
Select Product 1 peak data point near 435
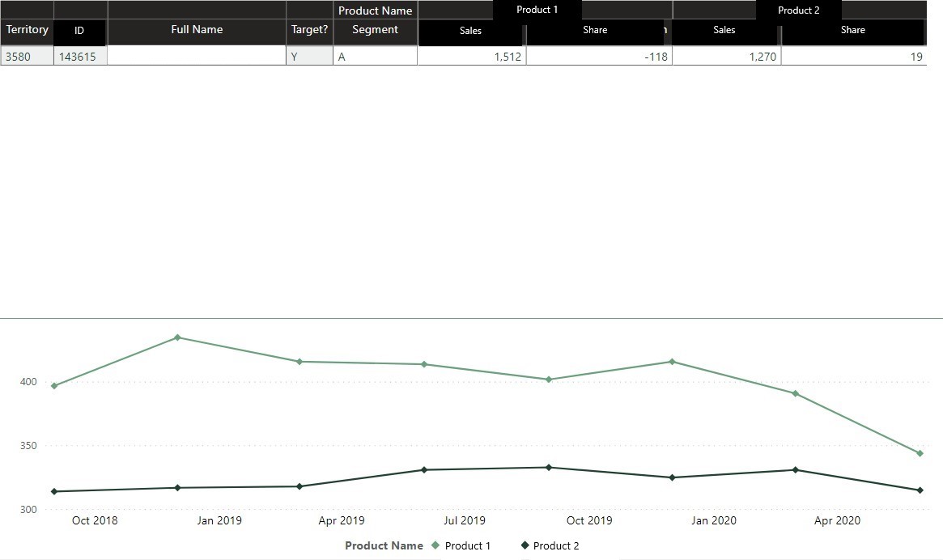click(x=176, y=337)
